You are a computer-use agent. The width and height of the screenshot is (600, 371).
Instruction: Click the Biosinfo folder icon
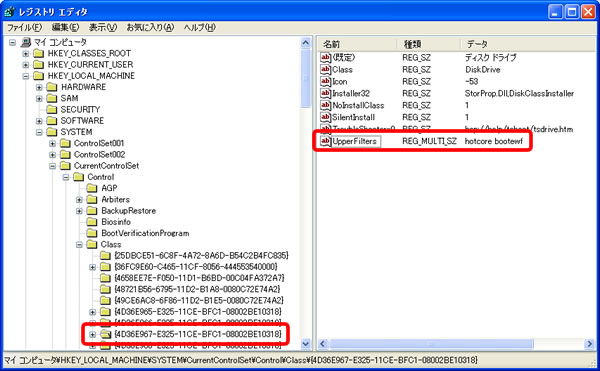[92, 222]
